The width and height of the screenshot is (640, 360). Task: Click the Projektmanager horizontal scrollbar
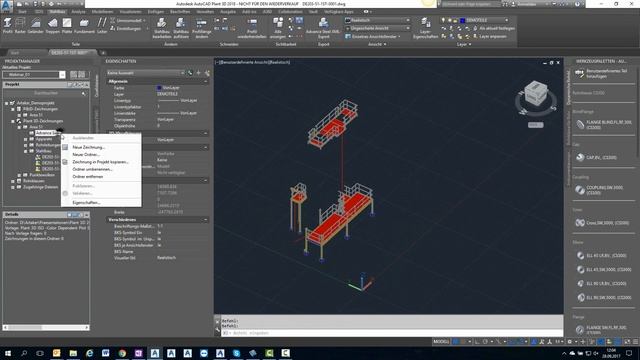point(46,327)
